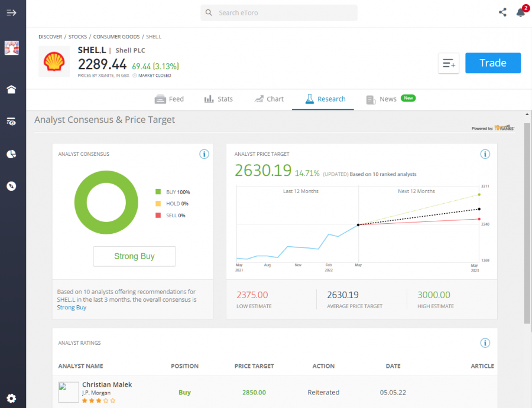Click the page scrollbar thumb
Viewport: 532px width, 408px height.
527,223
